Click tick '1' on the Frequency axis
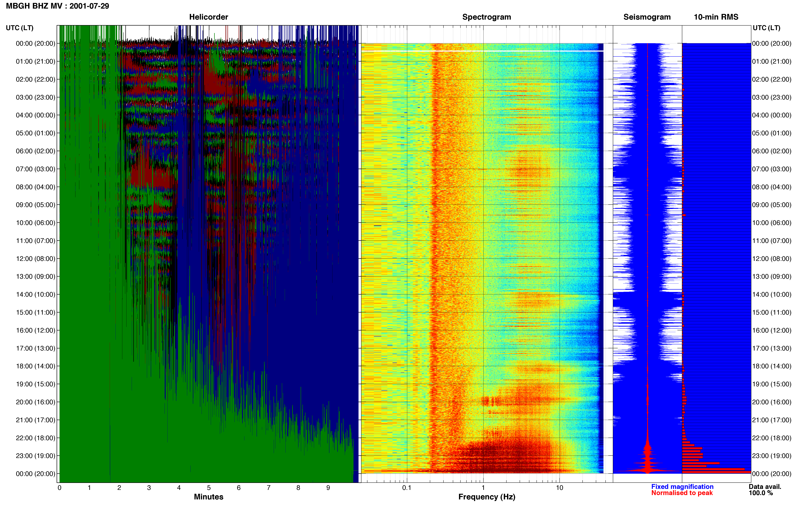The height and width of the screenshot is (508, 812). click(x=483, y=488)
